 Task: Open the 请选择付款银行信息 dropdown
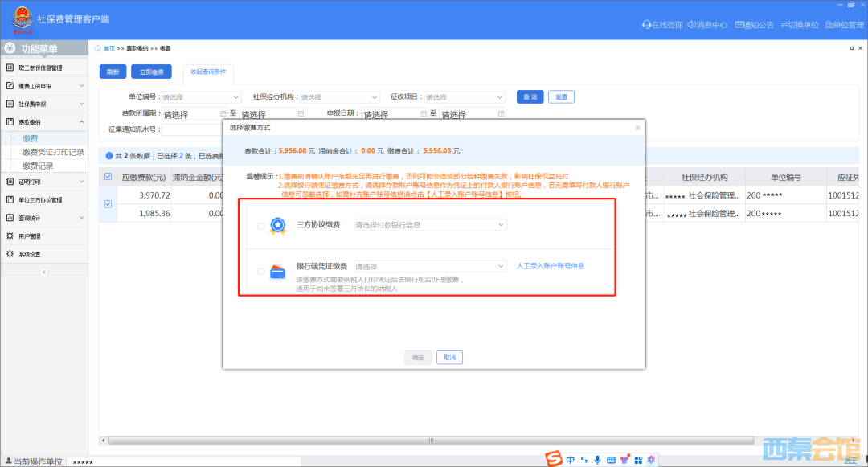430,226
